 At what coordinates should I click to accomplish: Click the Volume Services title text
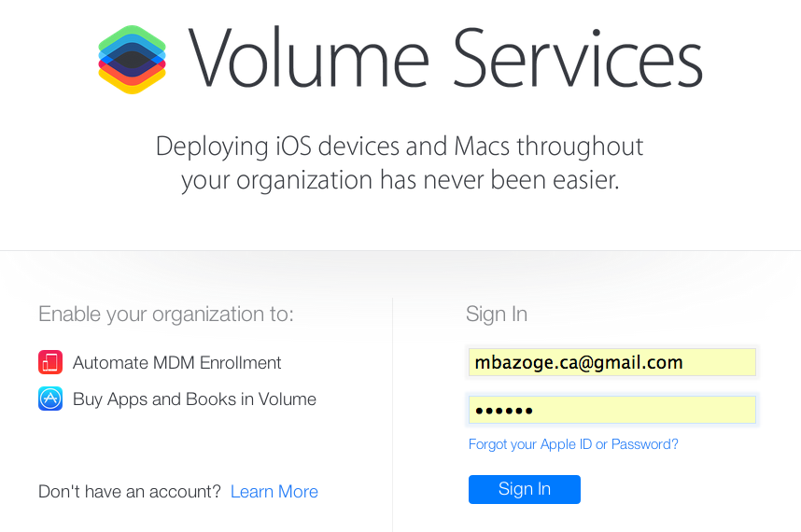coord(445,59)
